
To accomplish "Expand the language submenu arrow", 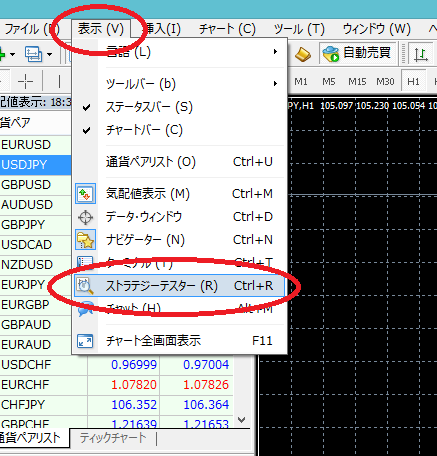I will click(x=275, y=52).
